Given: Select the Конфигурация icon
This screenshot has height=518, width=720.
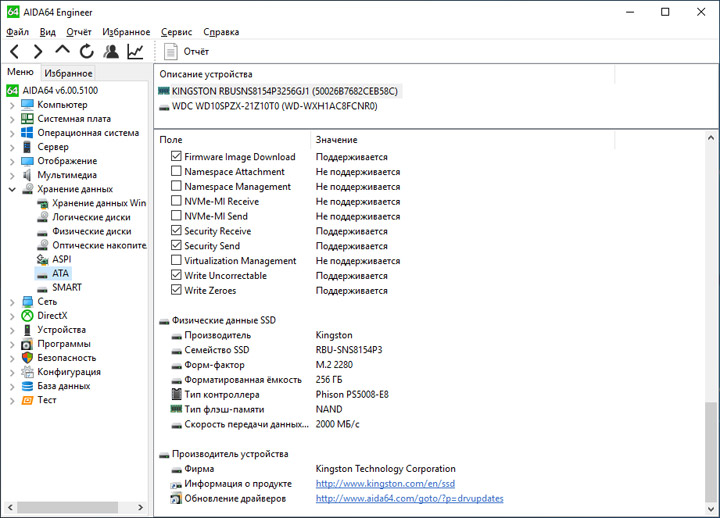Looking at the screenshot, I should (x=27, y=372).
